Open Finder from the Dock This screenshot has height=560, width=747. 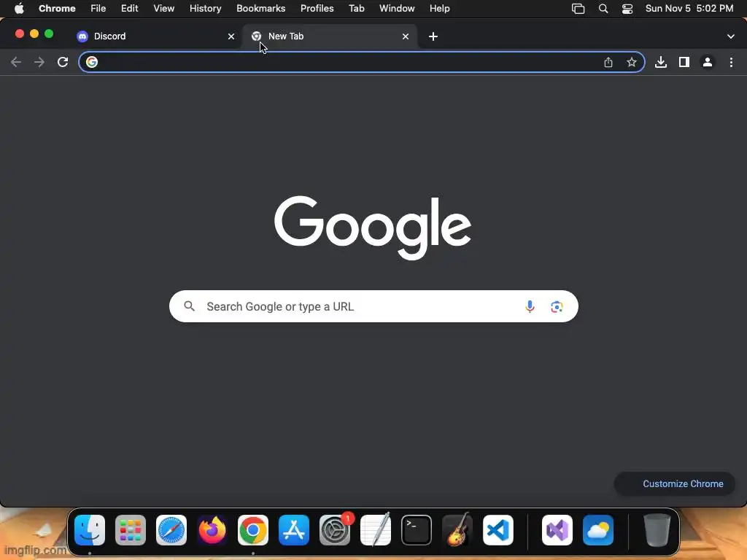click(x=90, y=530)
